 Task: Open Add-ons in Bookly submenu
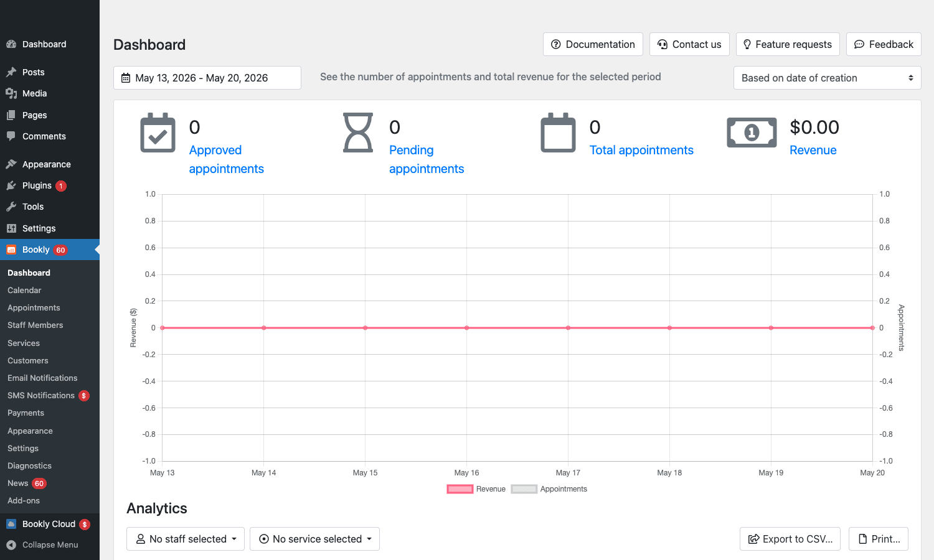tap(24, 500)
